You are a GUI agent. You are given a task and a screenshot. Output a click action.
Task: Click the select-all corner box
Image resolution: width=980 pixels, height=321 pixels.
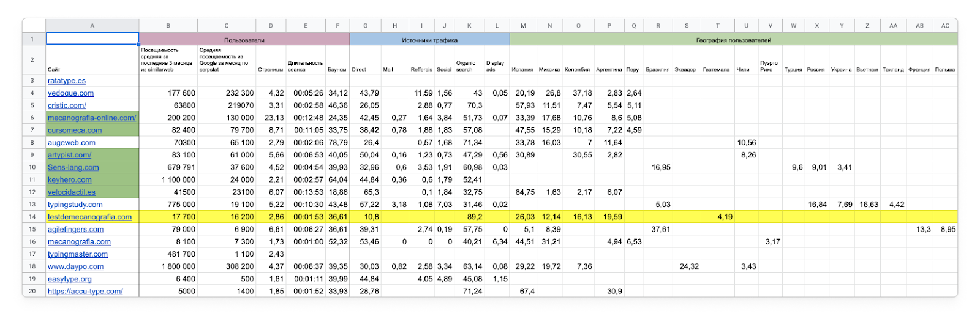[34, 26]
